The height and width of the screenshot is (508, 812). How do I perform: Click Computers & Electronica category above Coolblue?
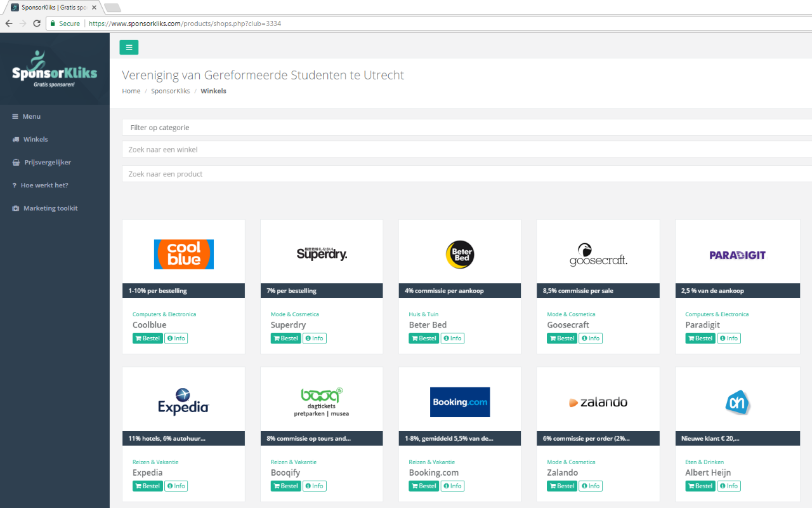tap(164, 314)
